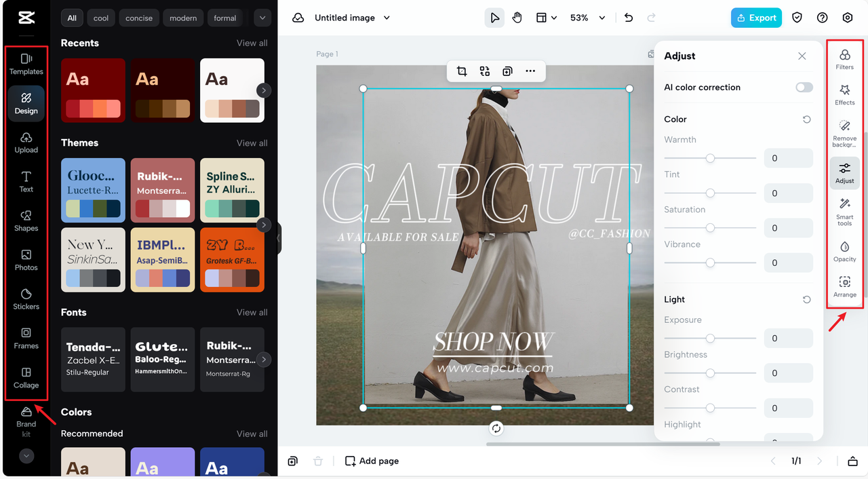The image size is (868, 479).
Task: Open the 53% zoom dropdown
Action: pyautogui.click(x=587, y=18)
